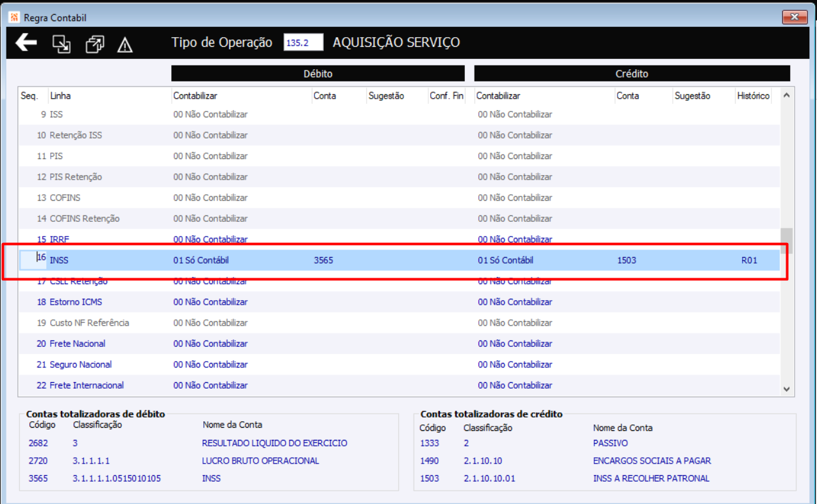Click the export arrow box icon

[x=62, y=44]
